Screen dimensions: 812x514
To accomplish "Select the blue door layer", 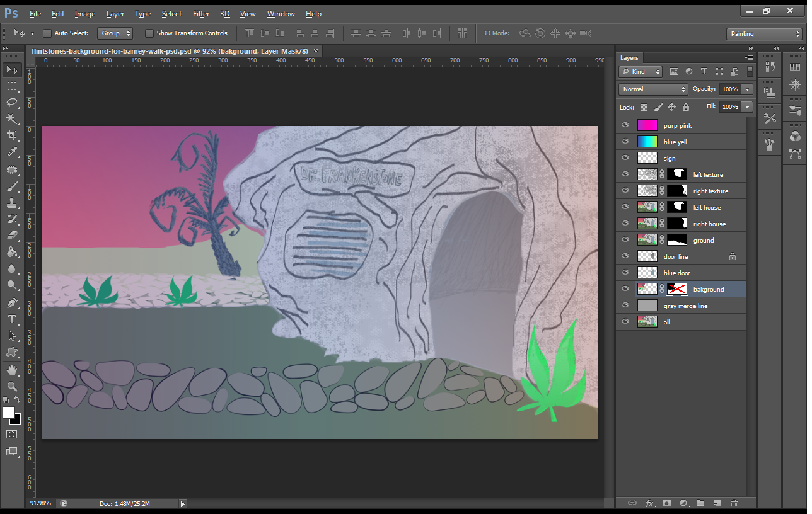I will click(x=681, y=273).
